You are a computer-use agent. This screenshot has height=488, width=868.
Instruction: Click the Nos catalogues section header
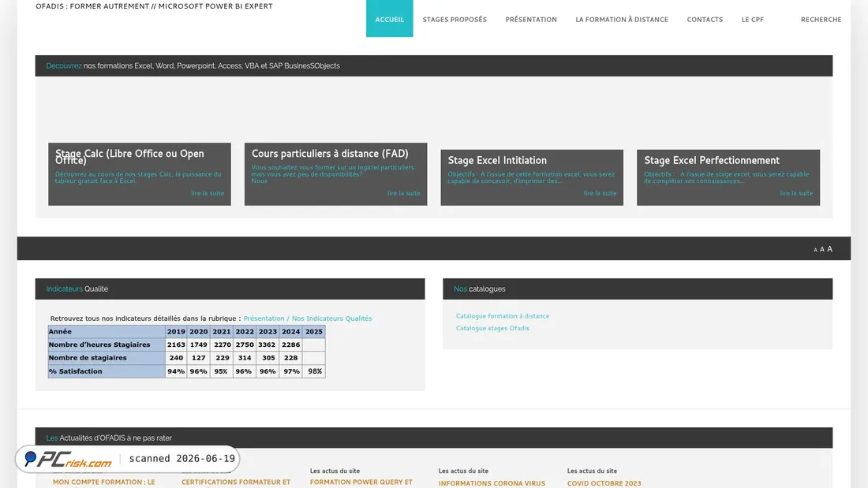(637, 289)
